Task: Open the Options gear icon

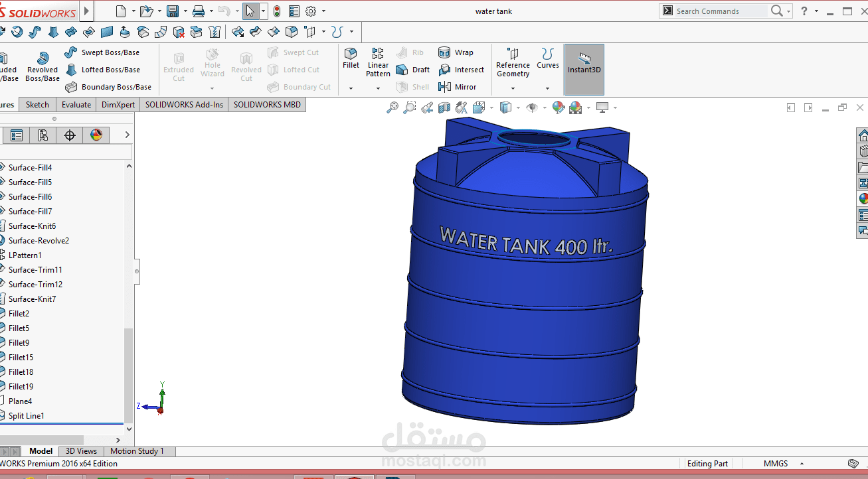Action: click(311, 11)
